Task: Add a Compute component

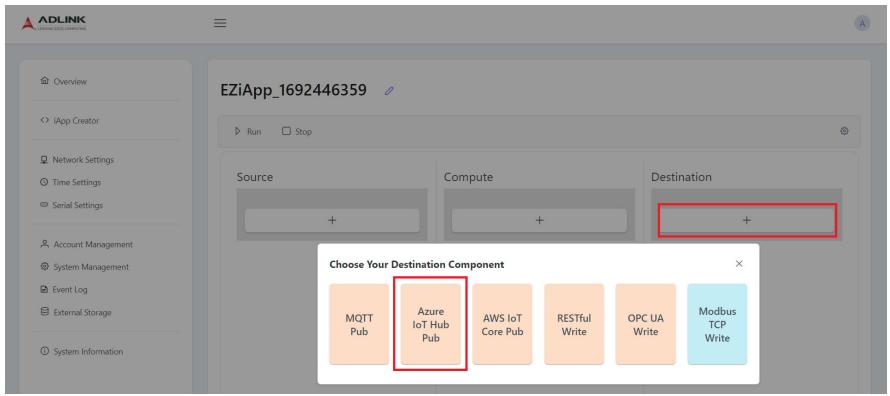Action: click(539, 220)
